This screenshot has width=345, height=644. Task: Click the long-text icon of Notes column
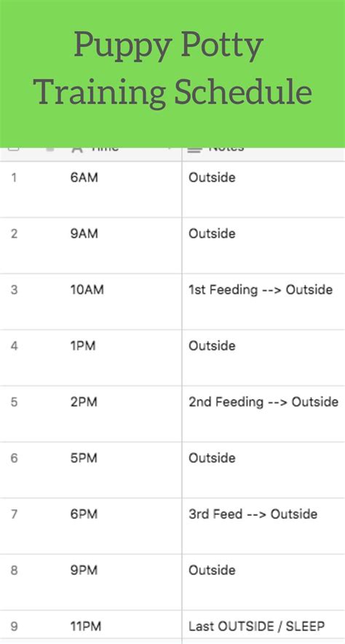[x=195, y=149]
